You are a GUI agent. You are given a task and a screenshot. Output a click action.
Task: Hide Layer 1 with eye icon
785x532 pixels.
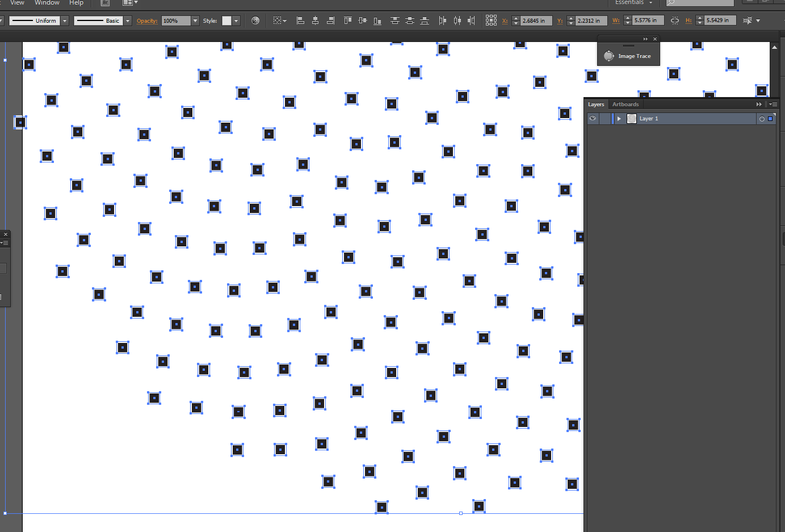click(593, 119)
